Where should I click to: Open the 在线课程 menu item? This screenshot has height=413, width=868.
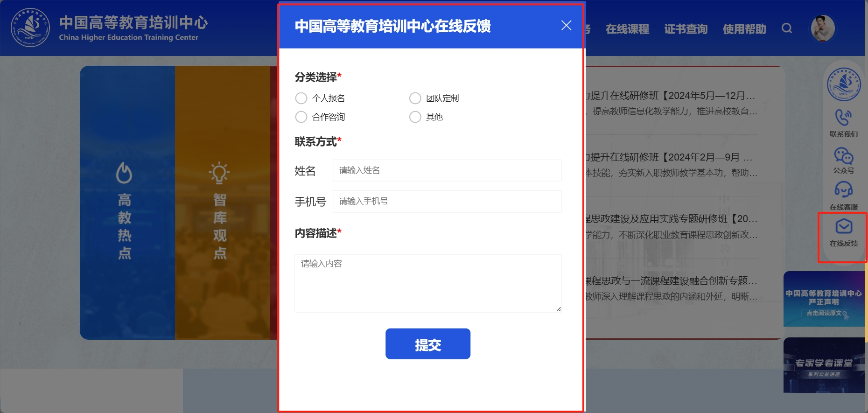click(627, 29)
